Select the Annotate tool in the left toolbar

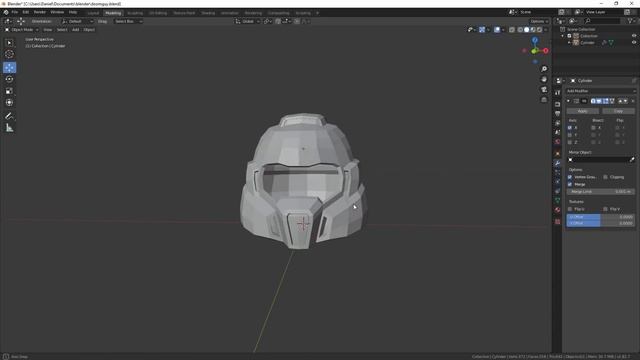pos(9,116)
